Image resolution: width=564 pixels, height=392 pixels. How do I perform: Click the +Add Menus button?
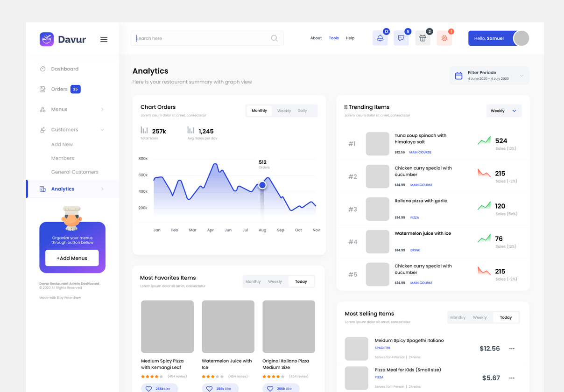coord(72,258)
